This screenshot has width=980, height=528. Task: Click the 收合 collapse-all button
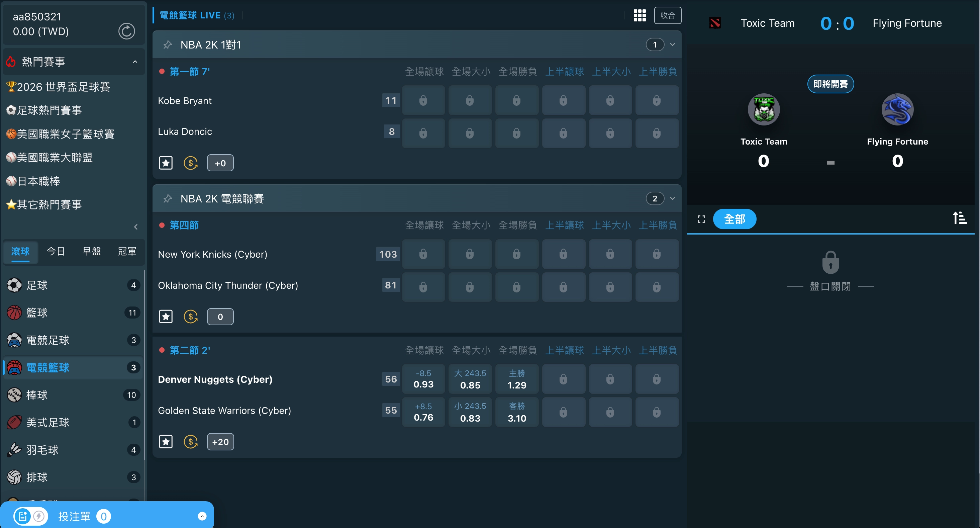coord(667,16)
